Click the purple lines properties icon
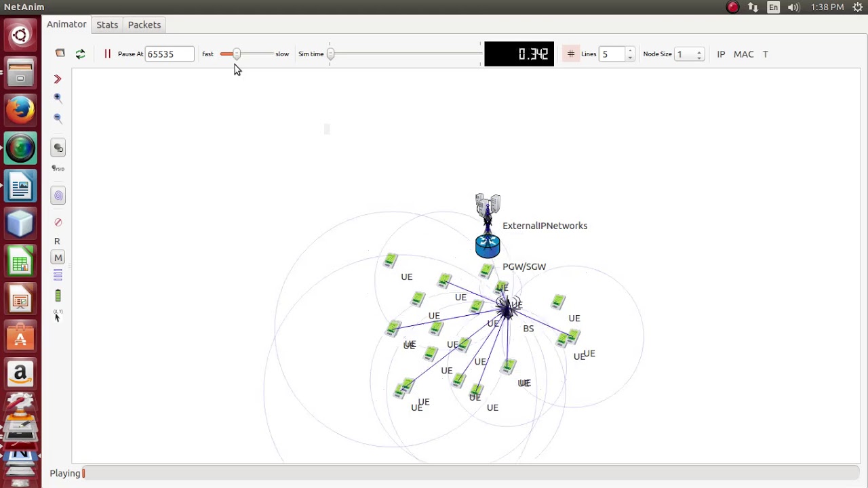 (x=58, y=274)
